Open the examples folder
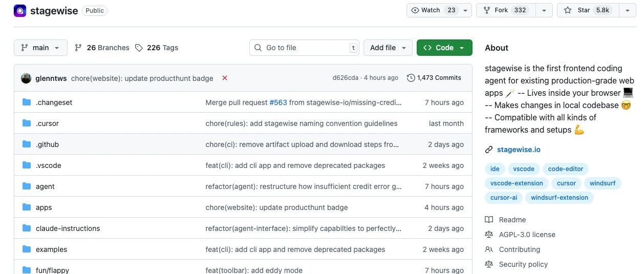Viewport: 644px width, 274px height. tap(51, 249)
